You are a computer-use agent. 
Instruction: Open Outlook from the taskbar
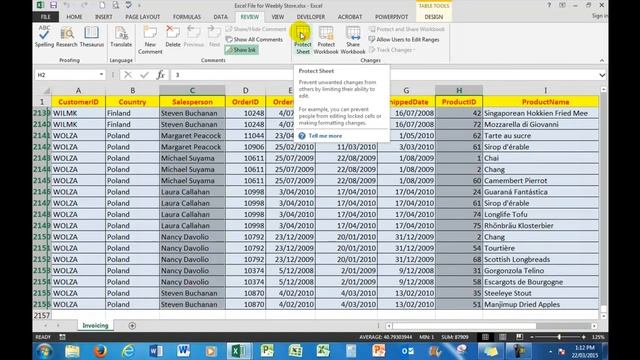click(408, 351)
